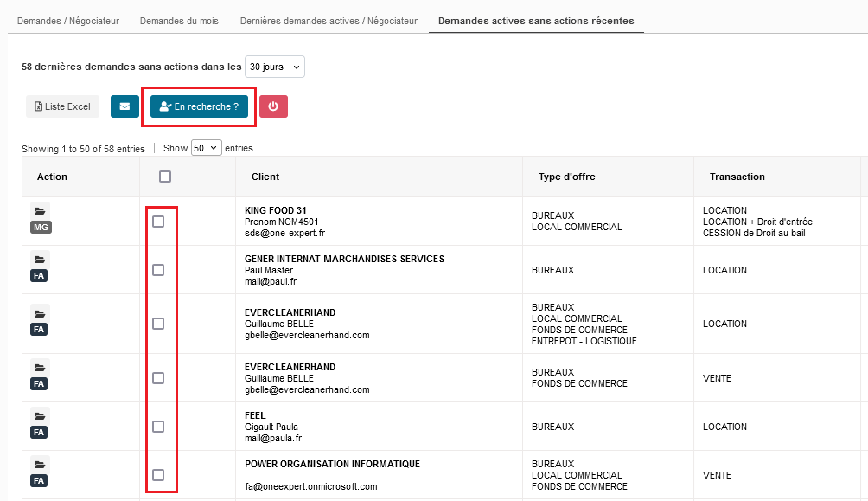868x501 pixels.
Task: Switch to Demandes / Négociateur tab
Action: click(68, 20)
